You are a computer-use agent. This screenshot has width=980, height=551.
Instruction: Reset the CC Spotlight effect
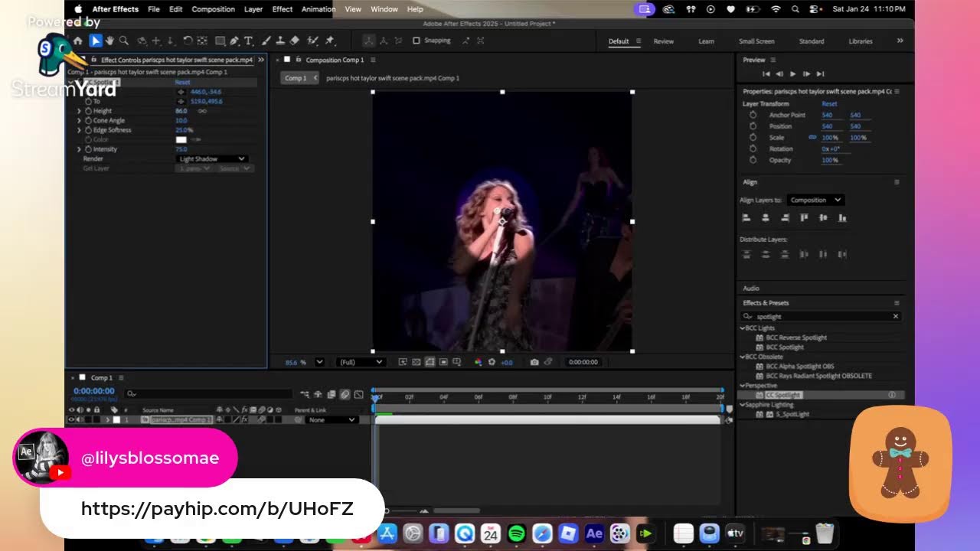pyautogui.click(x=182, y=83)
